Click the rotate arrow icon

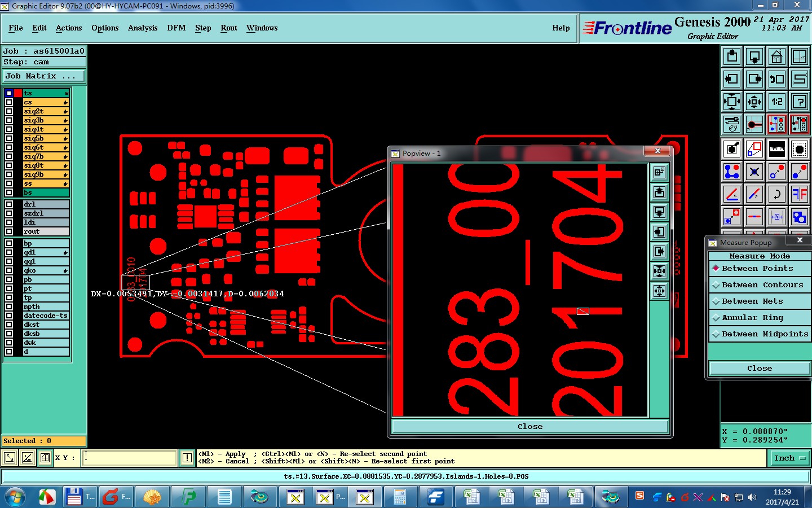click(x=777, y=194)
